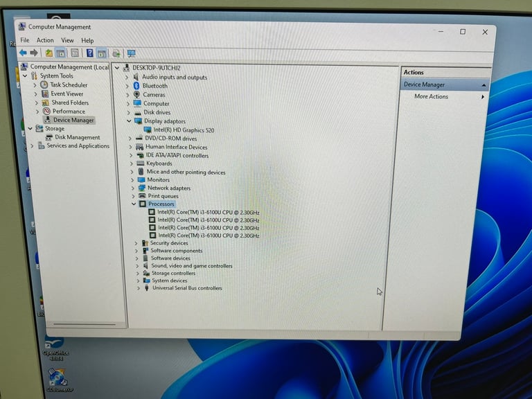This screenshot has width=532, height=399.
Task: Click the Bluetooth icon in device list
Action: click(x=136, y=86)
